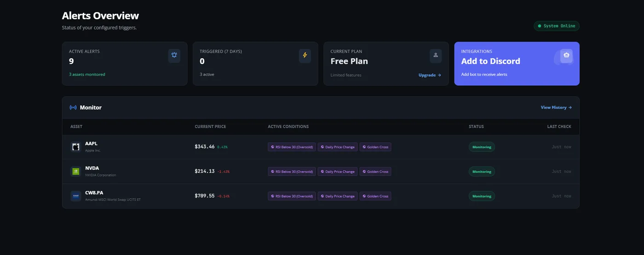Click the NVDA NVIDIA logo icon
The width and height of the screenshot is (644, 255).
(76, 171)
